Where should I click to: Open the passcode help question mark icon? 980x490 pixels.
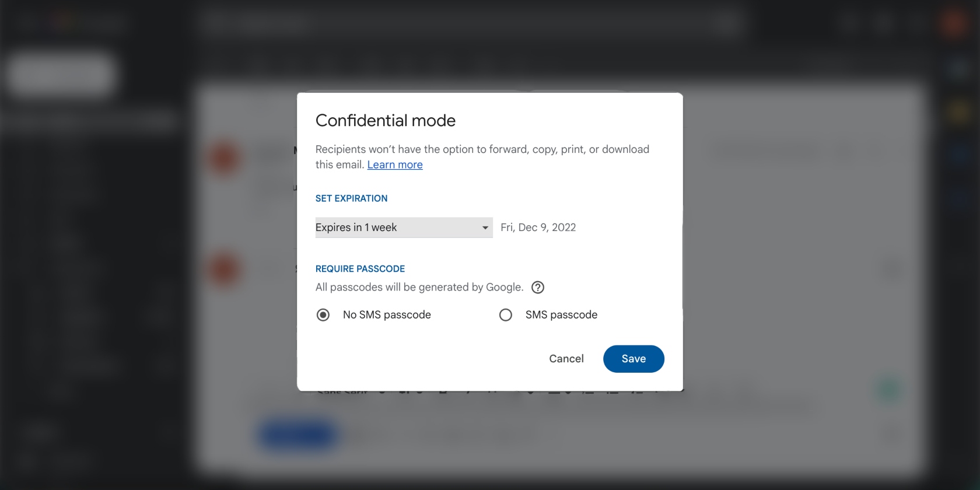coord(538,287)
